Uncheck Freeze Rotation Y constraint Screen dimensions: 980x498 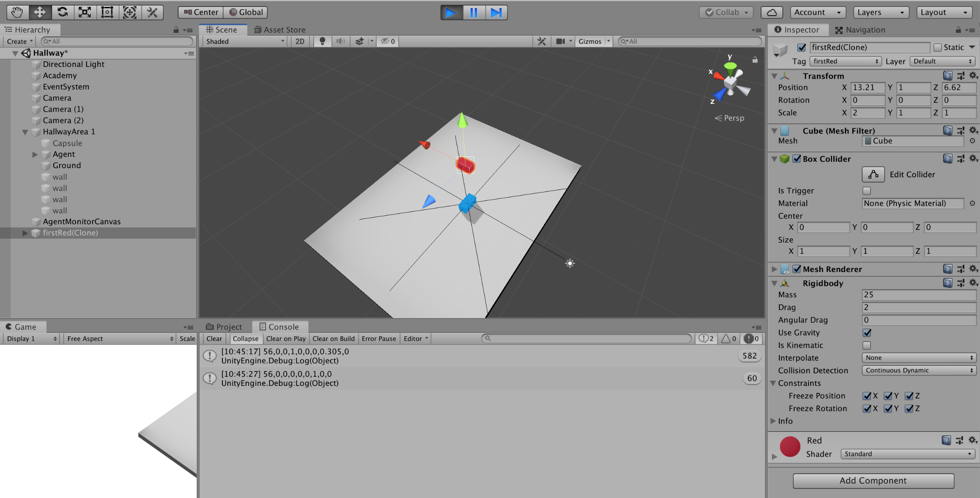click(x=888, y=408)
